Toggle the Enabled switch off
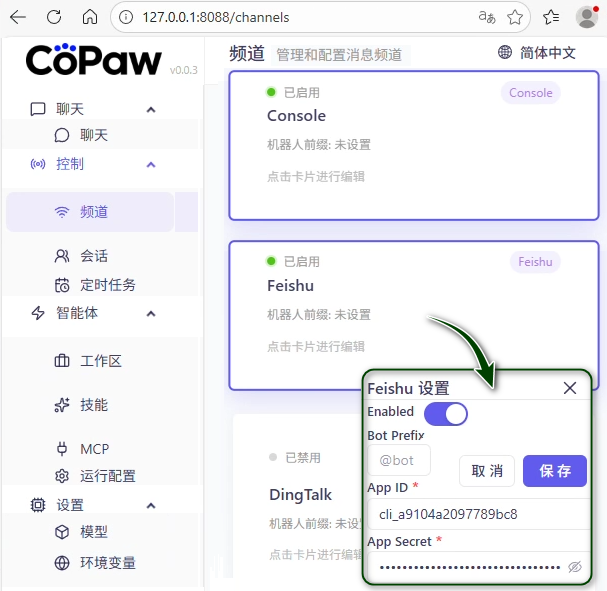 tap(446, 414)
